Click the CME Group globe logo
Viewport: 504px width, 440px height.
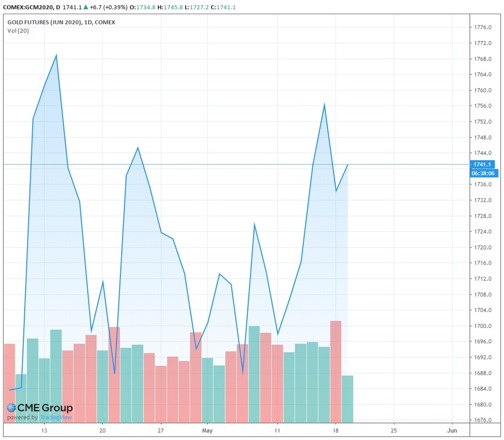(11, 408)
